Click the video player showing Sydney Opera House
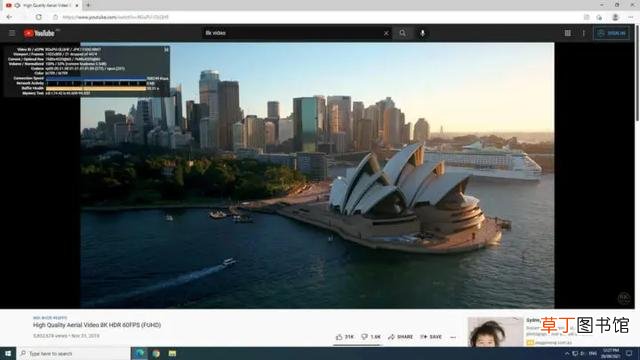Screen dimensions: 640x360 click(317, 176)
